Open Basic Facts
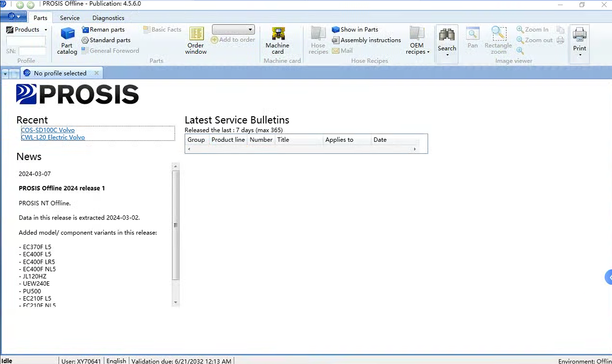 point(162,29)
